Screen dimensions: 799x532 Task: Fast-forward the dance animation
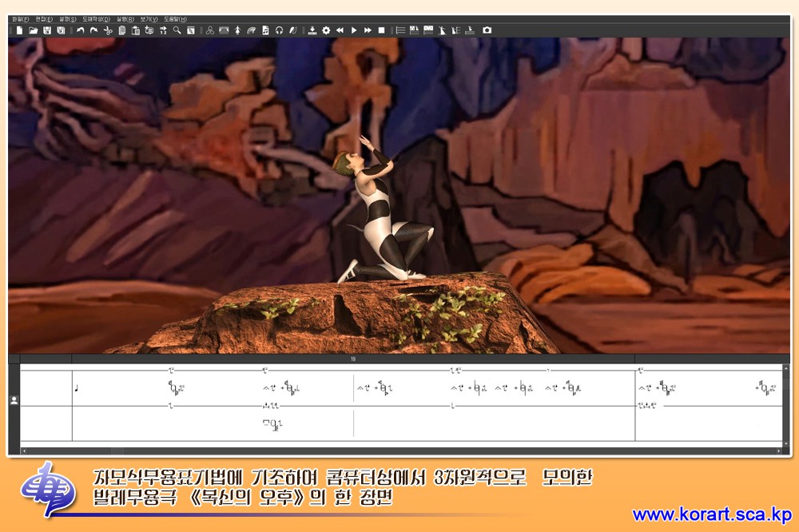[368, 30]
